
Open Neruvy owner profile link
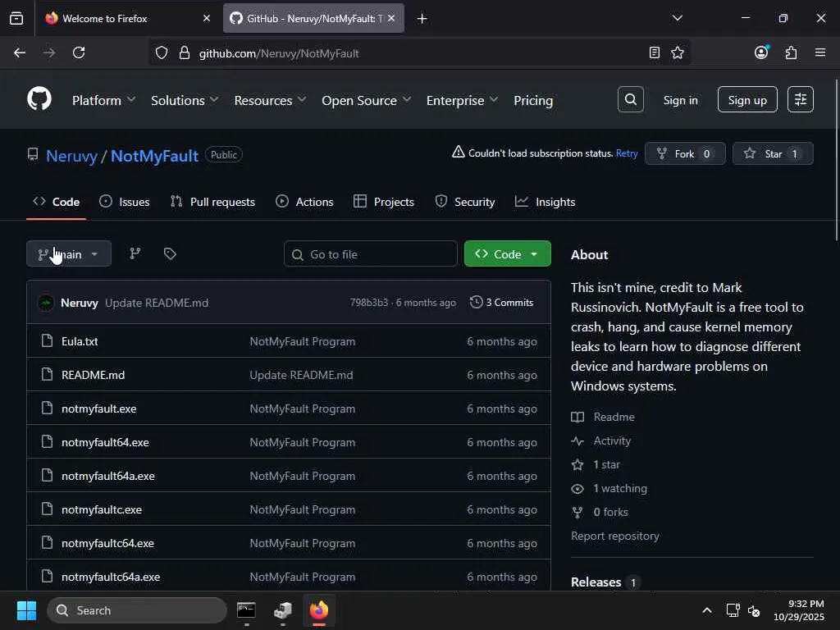tap(72, 156)
